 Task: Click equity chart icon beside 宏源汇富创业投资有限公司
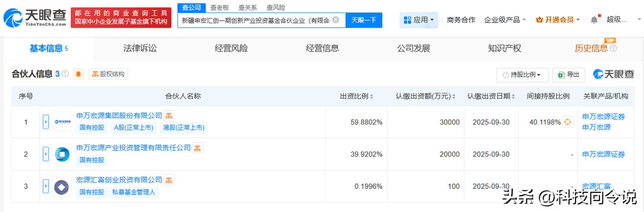[x=169, y=180]
